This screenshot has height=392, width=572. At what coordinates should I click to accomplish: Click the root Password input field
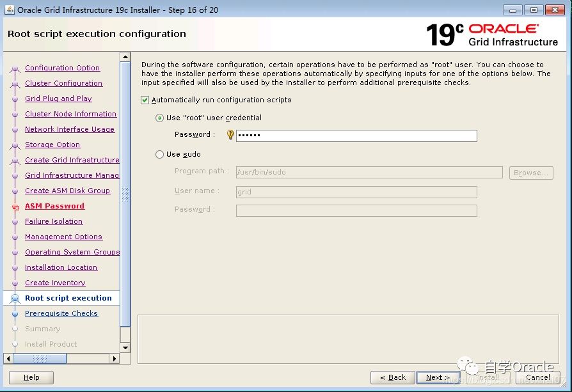(356, 136)
